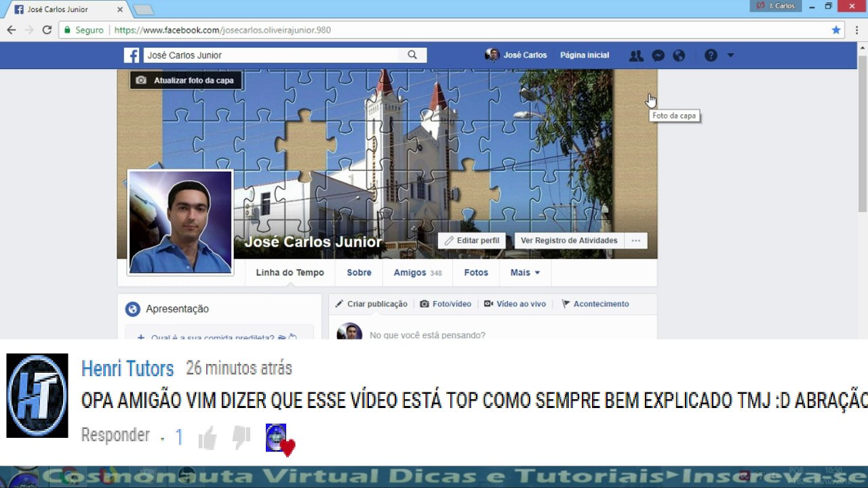The image size is (868, 488).
Task: Click the Facebook search field
Action: pos(271,56)
